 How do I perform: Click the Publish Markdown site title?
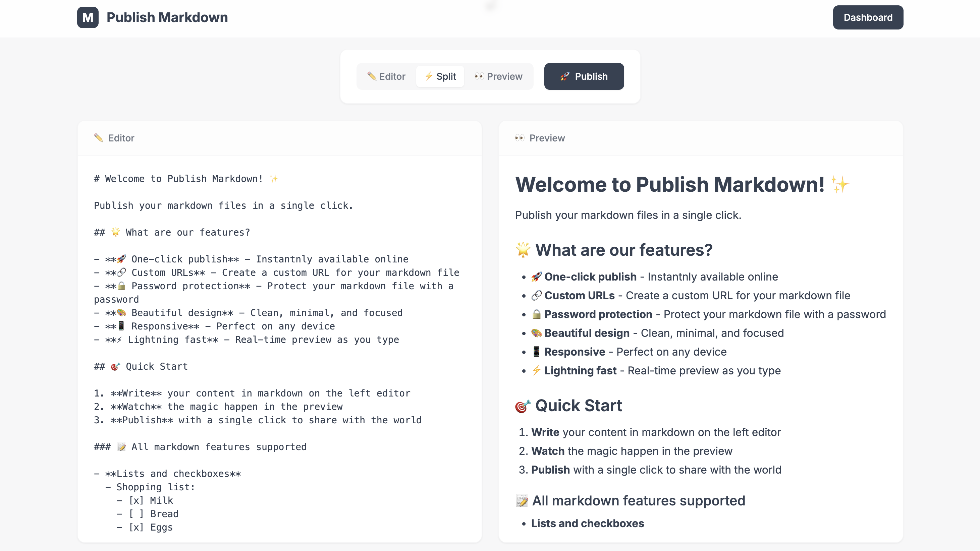tap(167, 17)
